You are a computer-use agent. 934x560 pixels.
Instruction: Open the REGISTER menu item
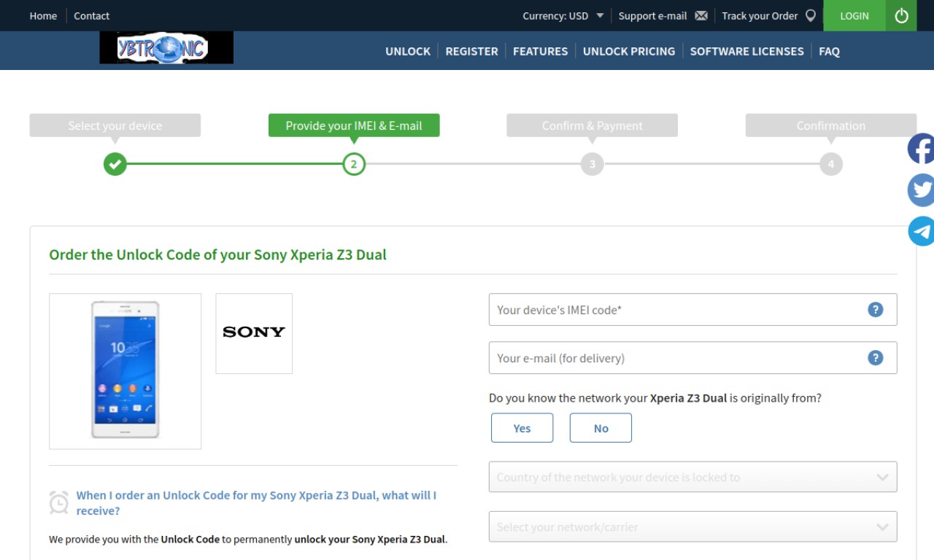coord(471,51)
